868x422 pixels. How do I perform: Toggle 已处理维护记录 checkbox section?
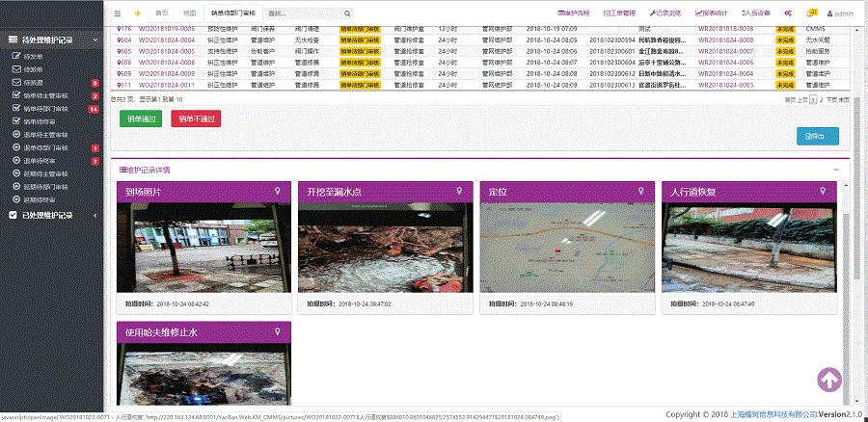coord(13,215)
